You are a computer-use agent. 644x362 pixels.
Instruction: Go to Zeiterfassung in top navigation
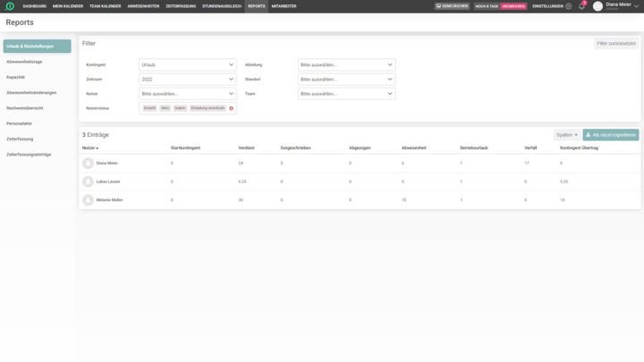click(181, 6)
